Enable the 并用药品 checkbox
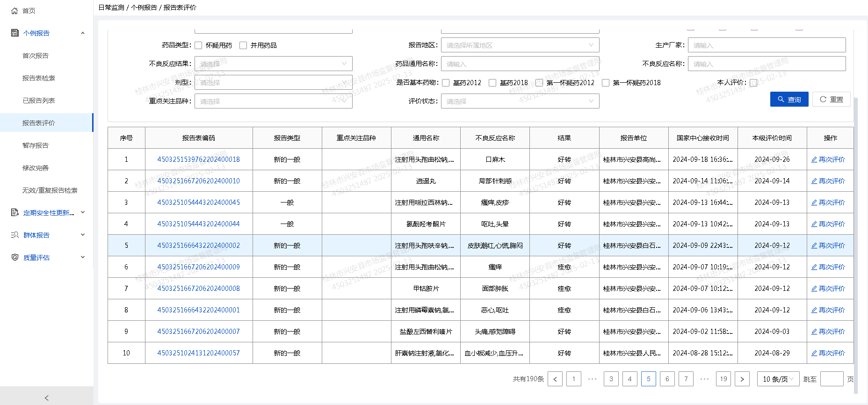 pos(243,45)
